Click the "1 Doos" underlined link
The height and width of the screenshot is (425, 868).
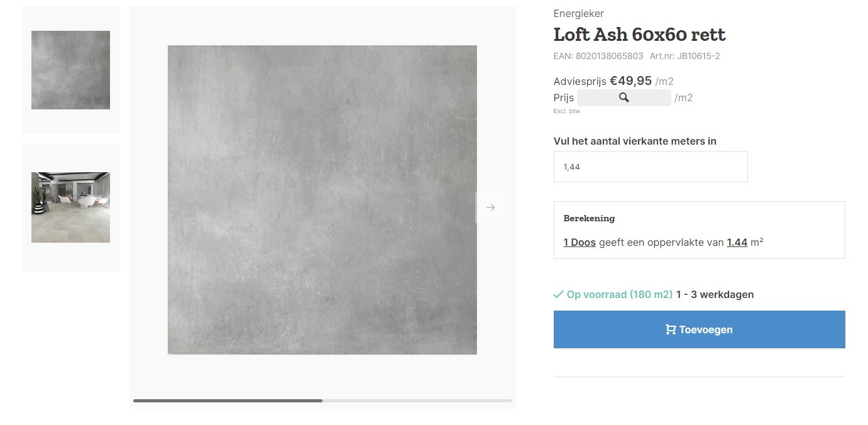[x=580, y=242]
